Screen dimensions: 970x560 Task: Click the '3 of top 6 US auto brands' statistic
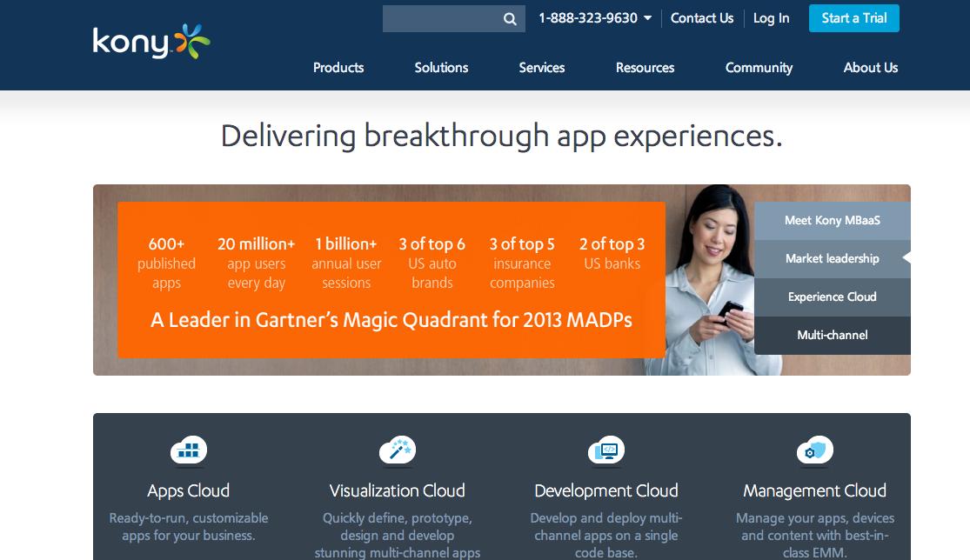(x=431, y=263)
